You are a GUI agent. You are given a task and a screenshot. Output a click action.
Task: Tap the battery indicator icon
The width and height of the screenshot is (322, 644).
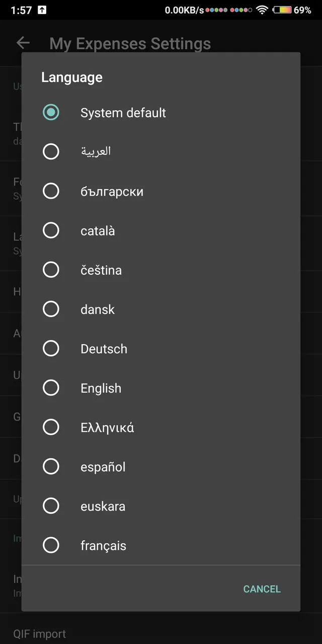282,10
